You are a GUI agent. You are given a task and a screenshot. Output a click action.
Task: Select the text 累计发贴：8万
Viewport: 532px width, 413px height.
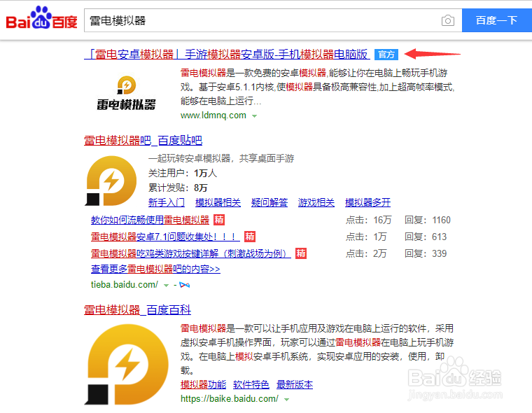click(178, 188)
